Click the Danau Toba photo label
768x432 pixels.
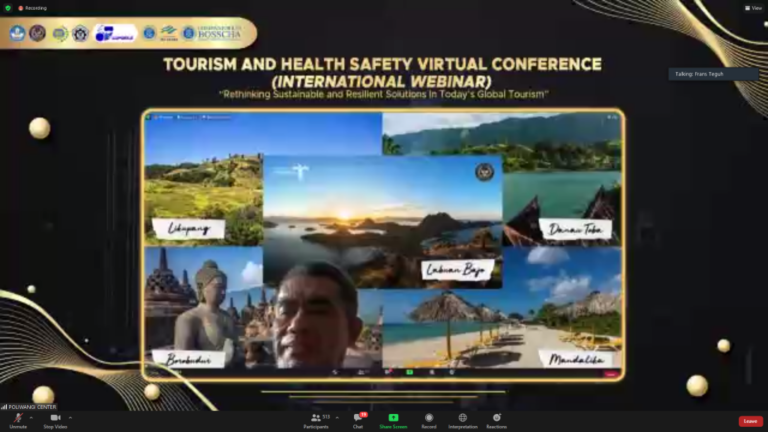[x=575, y=229]
